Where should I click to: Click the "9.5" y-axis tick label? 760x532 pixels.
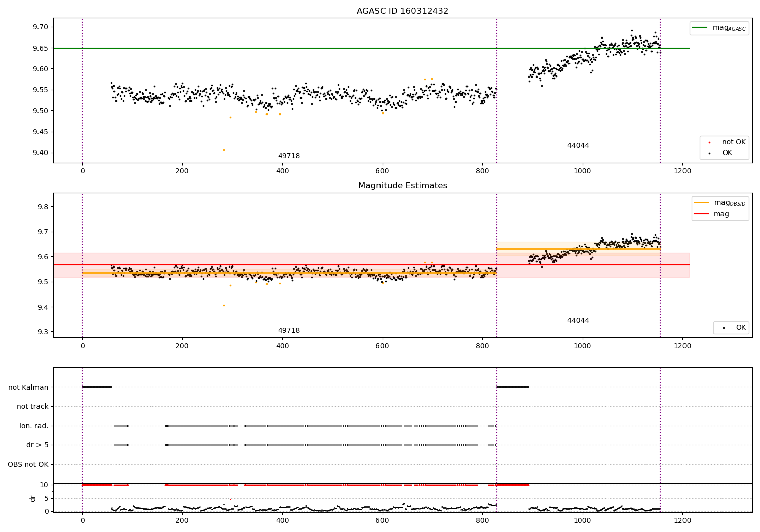pyautogui.click(x=43, y=282)
